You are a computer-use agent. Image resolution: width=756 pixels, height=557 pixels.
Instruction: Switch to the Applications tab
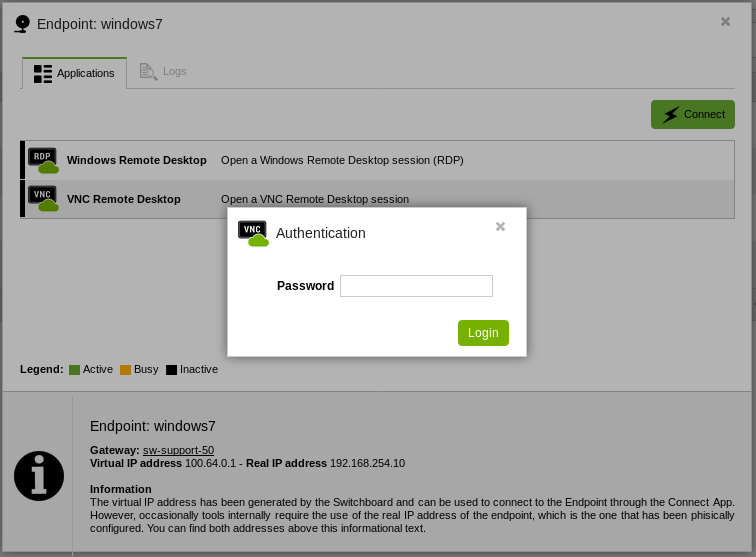[x=75, y=73]
